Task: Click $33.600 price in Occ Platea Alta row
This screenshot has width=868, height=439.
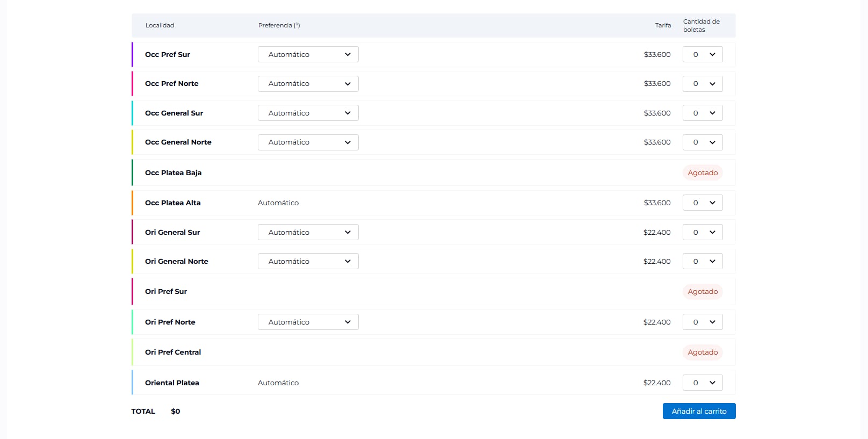Action: coord(657,203)
